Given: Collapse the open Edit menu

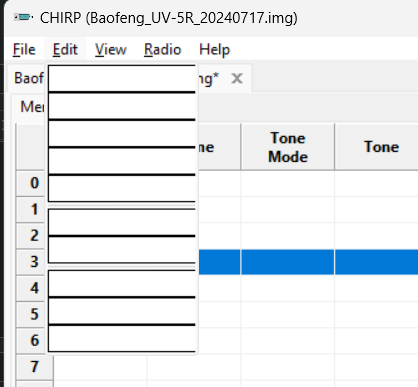Looking at the screenshot, I should [x=65, y=50].
